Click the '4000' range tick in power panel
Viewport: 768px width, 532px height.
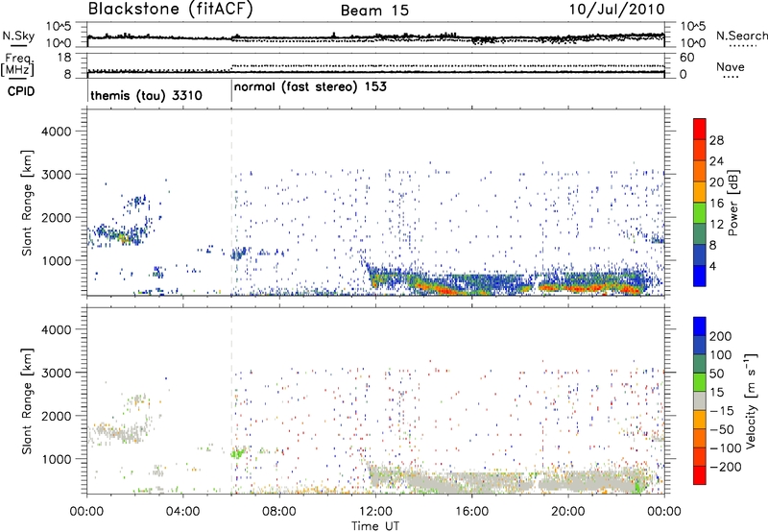pos(56,132)
